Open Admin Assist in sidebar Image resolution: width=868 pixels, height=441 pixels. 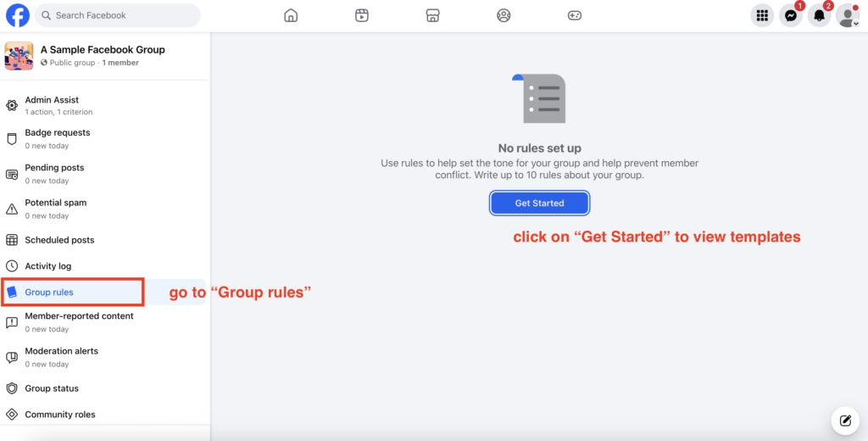click(x=52, y=100)
